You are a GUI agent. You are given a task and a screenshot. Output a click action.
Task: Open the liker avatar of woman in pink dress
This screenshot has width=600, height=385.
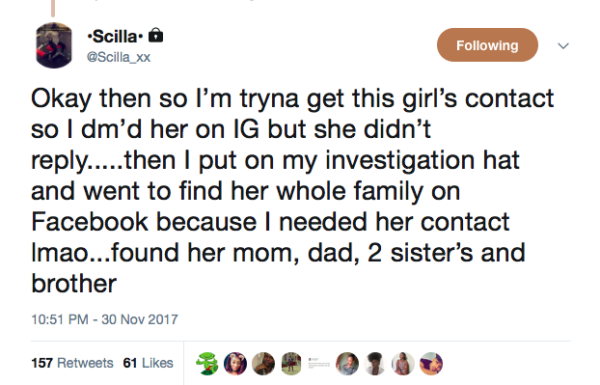(403, 364)
